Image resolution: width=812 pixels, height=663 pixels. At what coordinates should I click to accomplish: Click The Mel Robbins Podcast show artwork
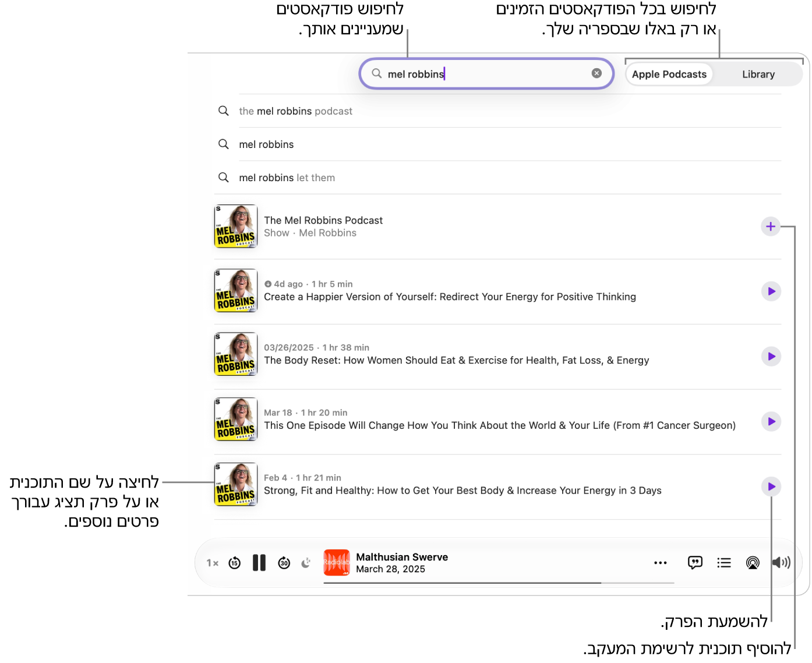coord(236,226)
